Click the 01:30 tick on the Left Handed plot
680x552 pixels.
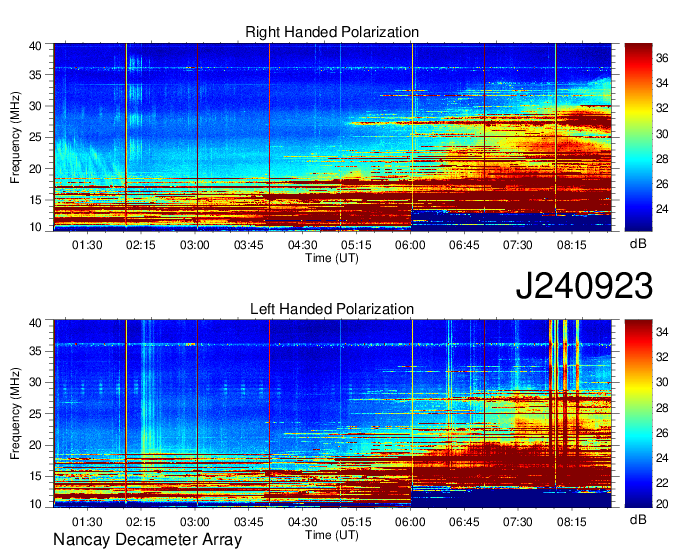point(87,521)
